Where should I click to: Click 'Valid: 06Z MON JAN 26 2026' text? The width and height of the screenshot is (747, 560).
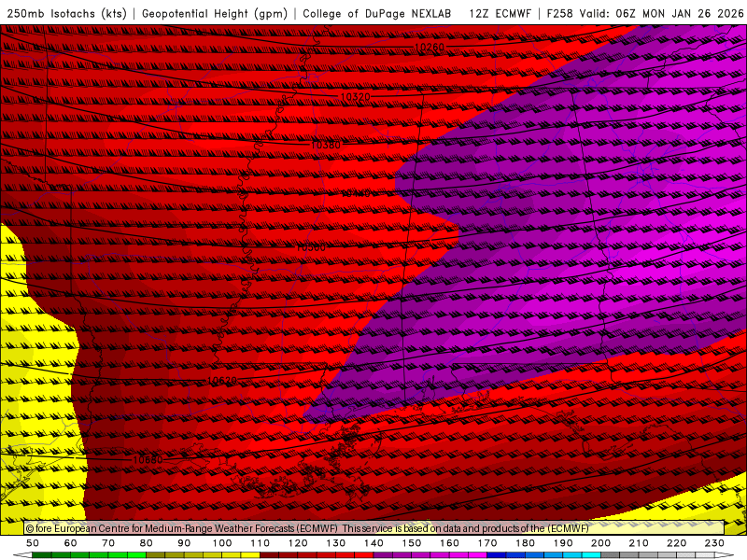pos(661,13)
